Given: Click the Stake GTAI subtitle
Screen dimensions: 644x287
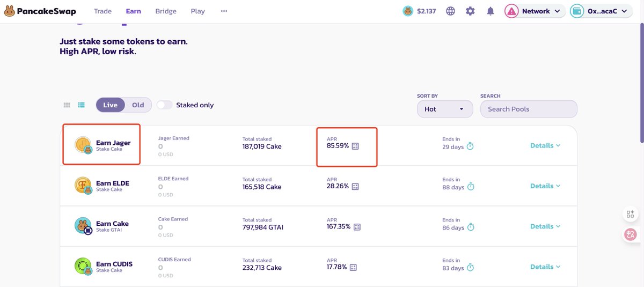Looking at the screenshot, I should point(109,230).
